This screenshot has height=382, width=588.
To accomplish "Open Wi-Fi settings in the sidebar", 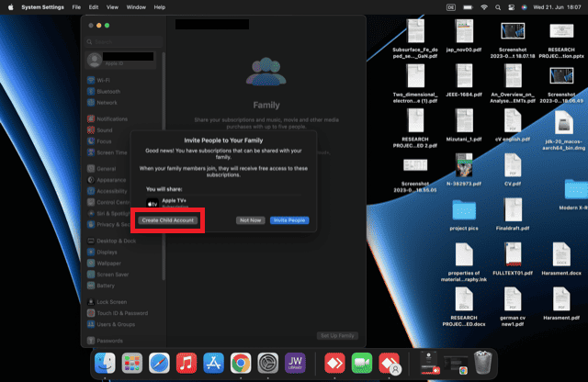I will [107, 80].
